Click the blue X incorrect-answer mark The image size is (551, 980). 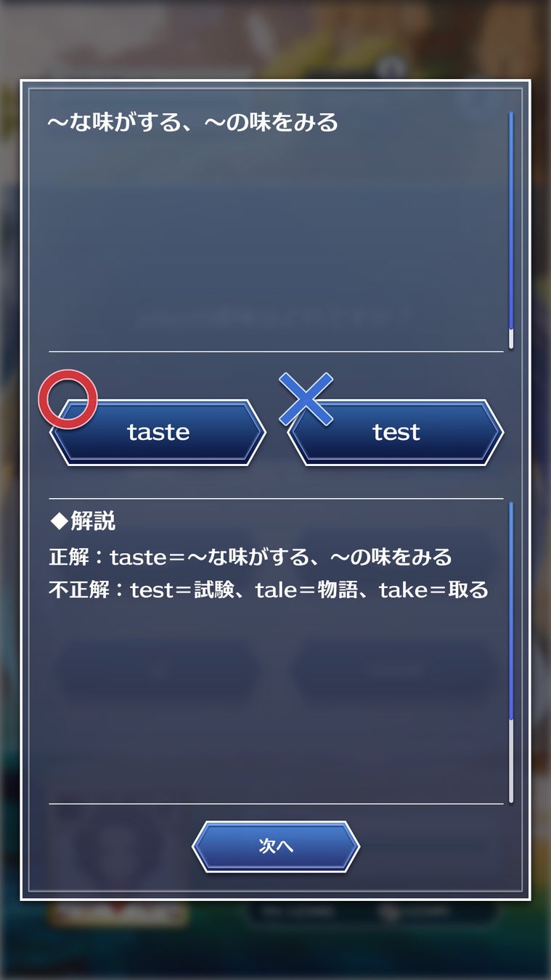306,399
